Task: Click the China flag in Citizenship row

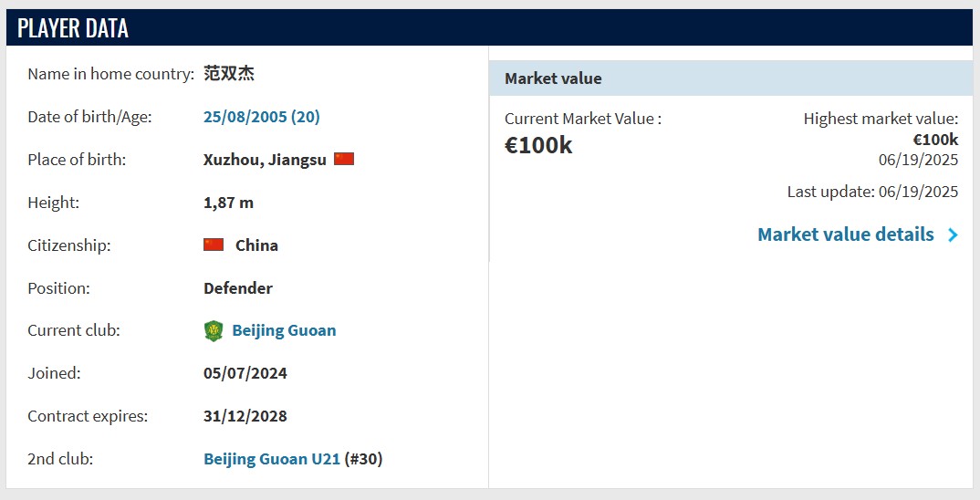Action: click(x=214, y=245)
